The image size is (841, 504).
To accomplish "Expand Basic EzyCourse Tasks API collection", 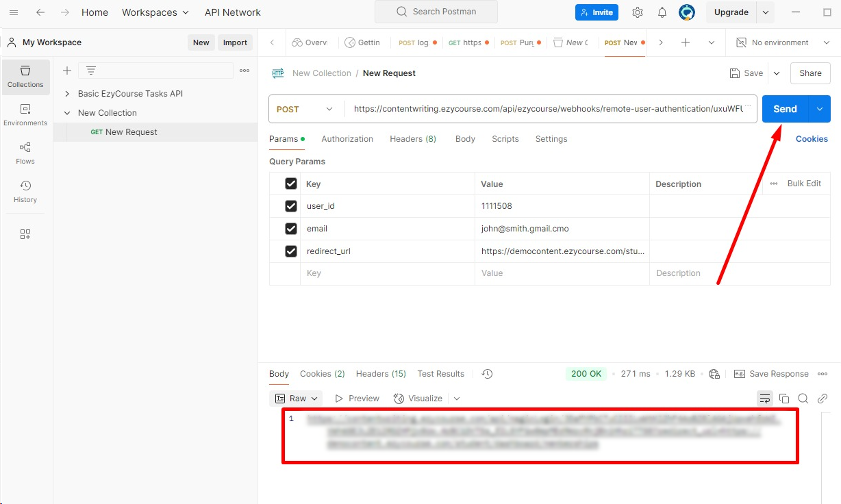I will 67,94.
